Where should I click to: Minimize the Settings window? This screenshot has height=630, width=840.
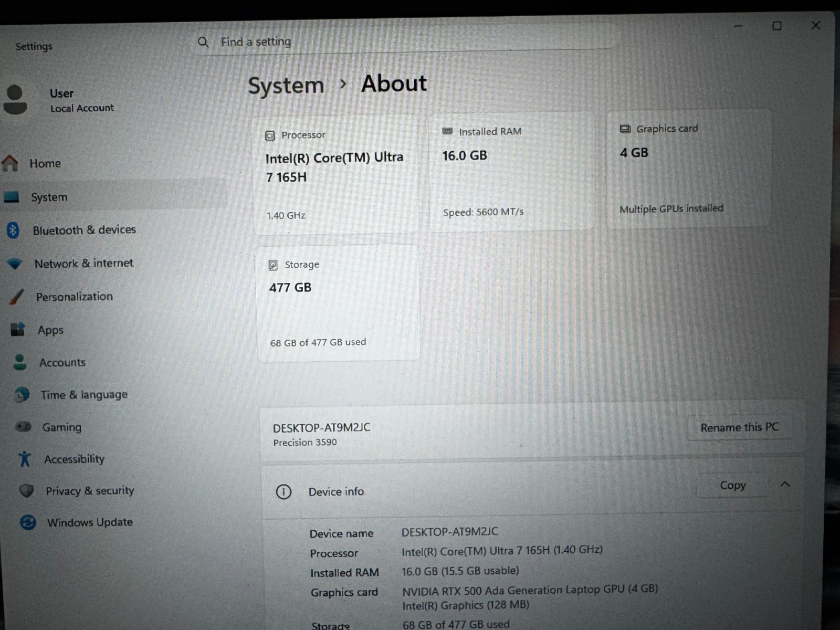738,26
